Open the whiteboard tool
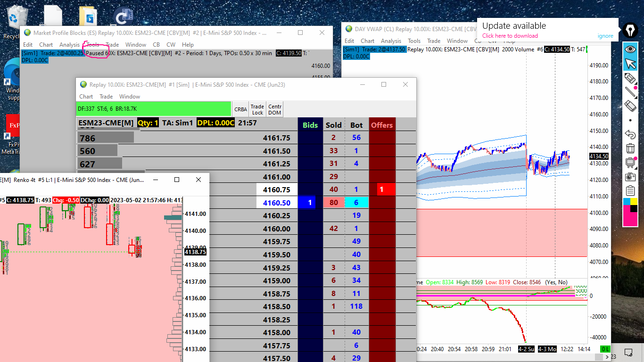This screenshot has width=644, height=362. pos(630,163)
